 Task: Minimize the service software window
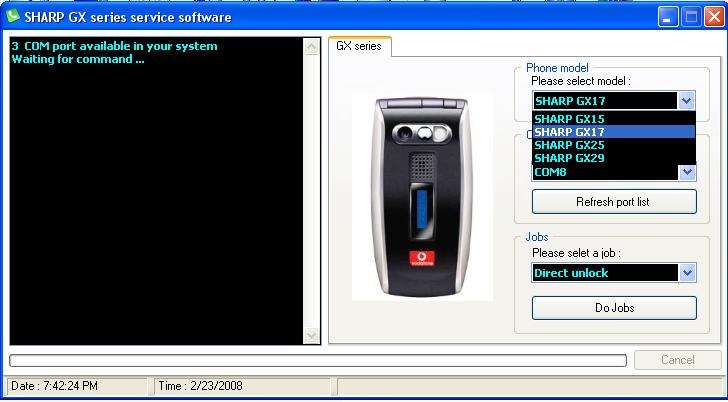coord(668,18)
